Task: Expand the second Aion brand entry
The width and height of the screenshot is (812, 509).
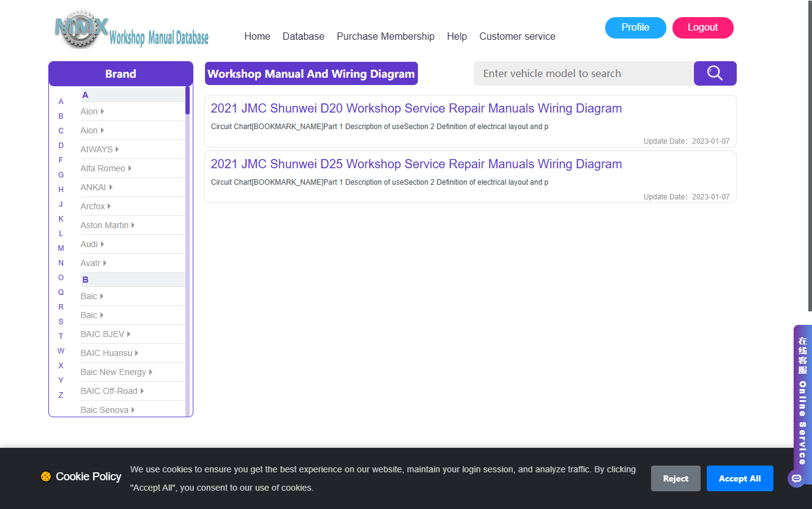Action: click(x=92, y=130)
